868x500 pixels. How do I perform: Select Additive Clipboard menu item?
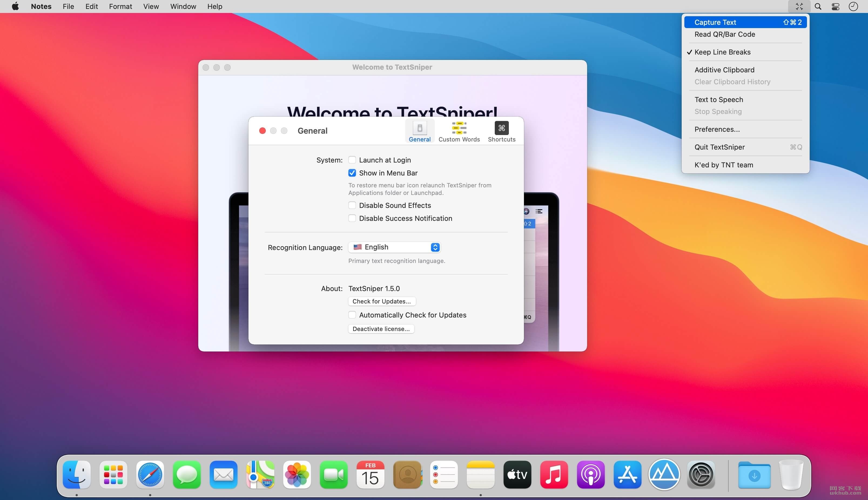745,70
